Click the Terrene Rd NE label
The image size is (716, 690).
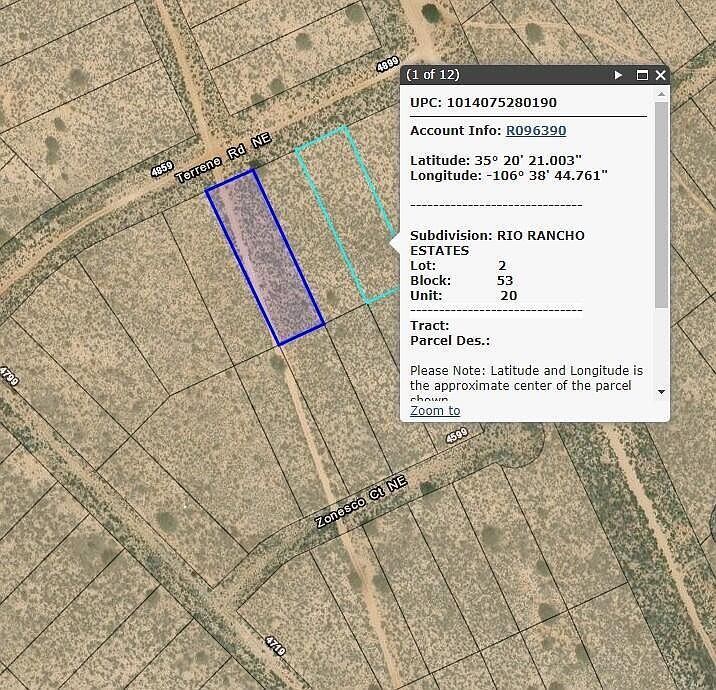(224, 158)
